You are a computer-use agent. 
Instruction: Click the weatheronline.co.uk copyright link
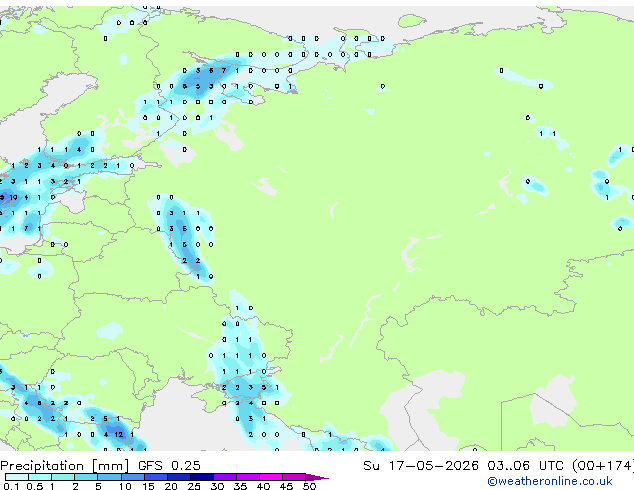click(549, 481)
